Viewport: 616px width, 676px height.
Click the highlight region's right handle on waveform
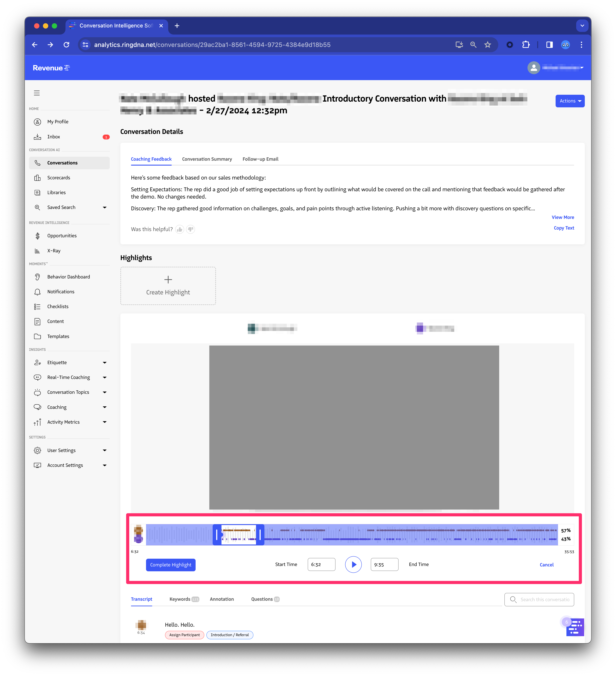click(260, 535)
